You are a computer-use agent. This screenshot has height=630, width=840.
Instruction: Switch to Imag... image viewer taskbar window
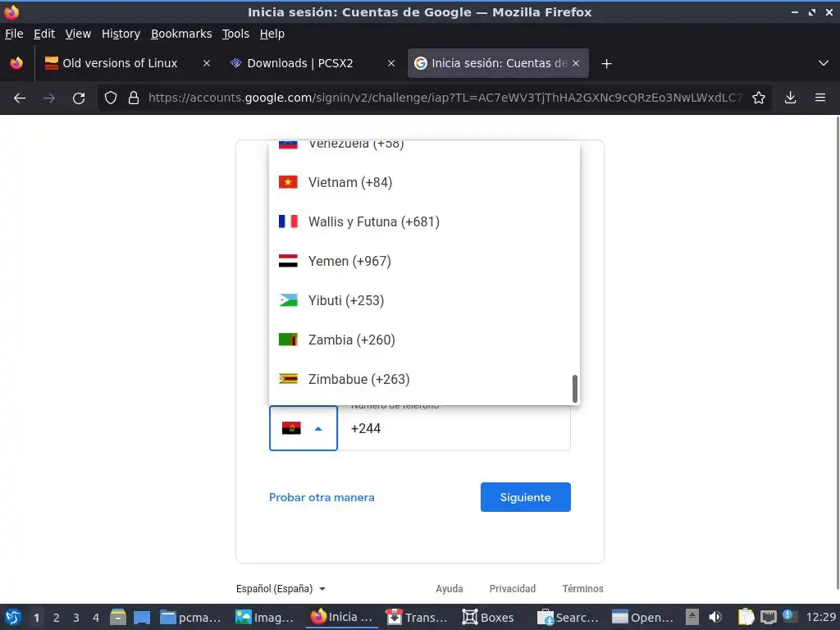point(267,617)
